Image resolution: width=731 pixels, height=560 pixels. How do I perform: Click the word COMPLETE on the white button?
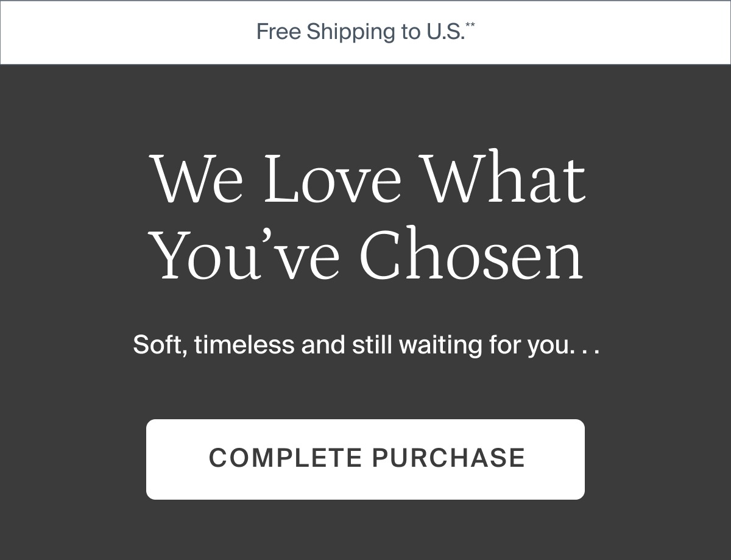[x=286, y=458]
